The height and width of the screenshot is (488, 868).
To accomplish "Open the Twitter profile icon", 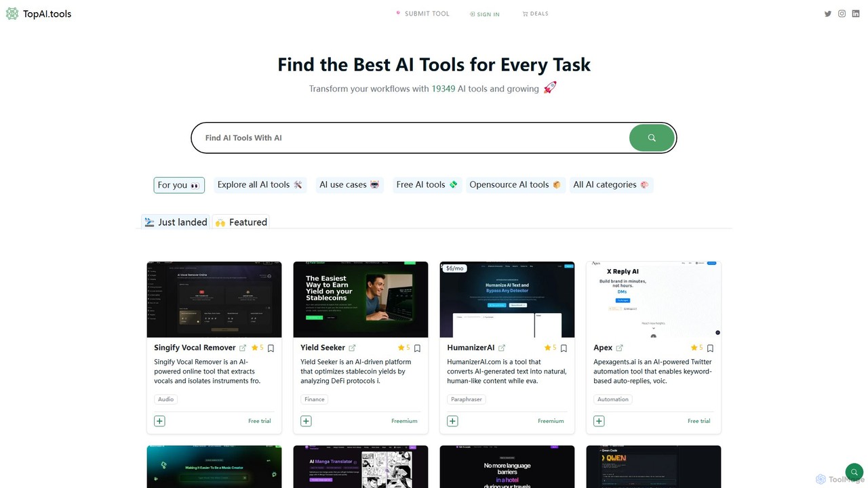I will 828,14.
